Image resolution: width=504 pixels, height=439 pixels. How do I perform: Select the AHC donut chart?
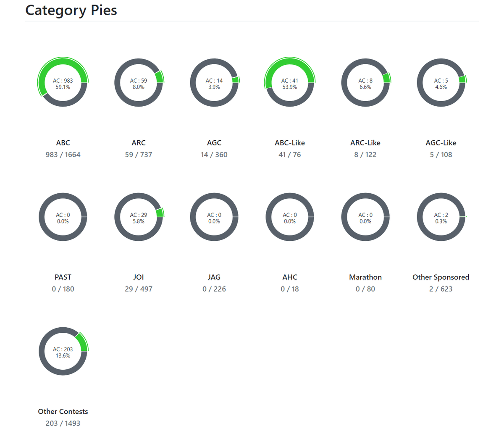290,217
